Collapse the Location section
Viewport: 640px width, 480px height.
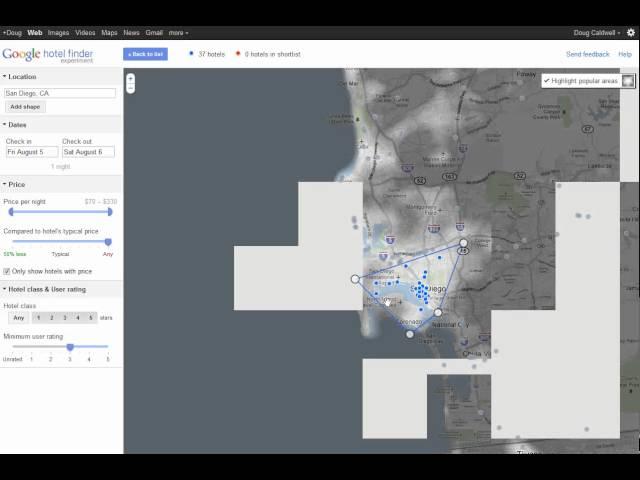(x=20, y=77)
